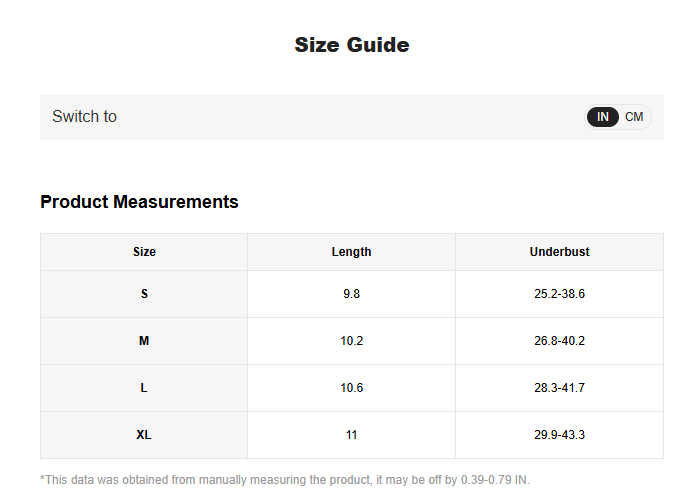The height and width of the screenshot is (501, 687).
Task: Click the 10.6 length value
Action: click(x=351, y=388)
